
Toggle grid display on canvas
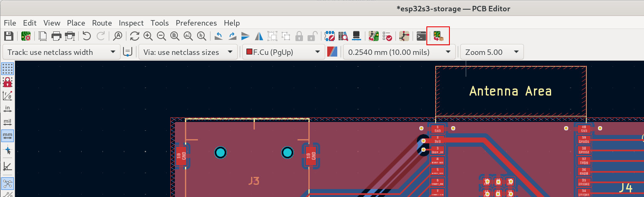(x=8, y=68)
